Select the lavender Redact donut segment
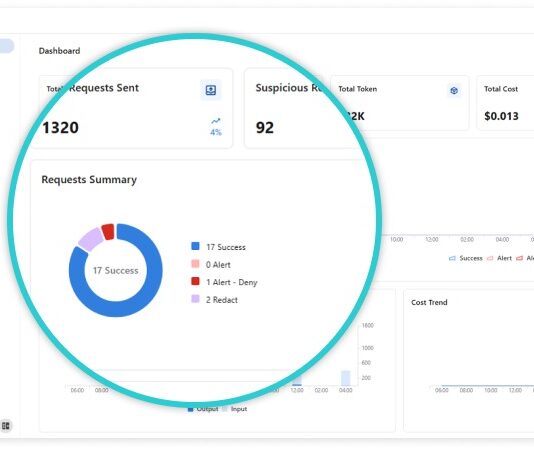Viewport: 534px width, 450px height. [91, 239]
